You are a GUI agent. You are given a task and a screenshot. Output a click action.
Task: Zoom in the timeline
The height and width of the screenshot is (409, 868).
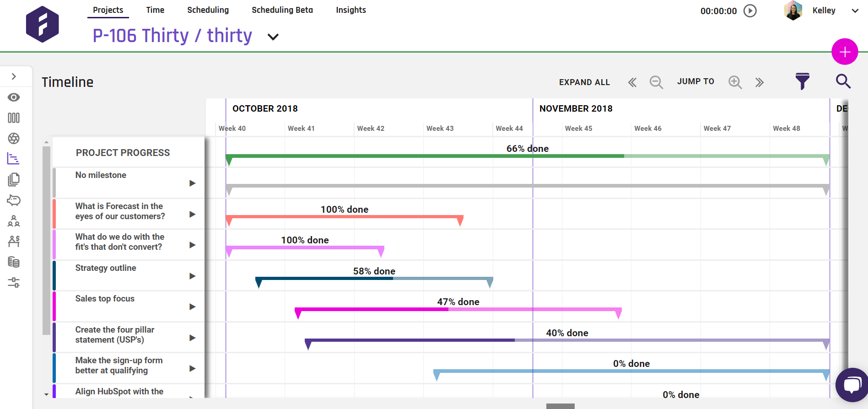(x=735, y=82)
